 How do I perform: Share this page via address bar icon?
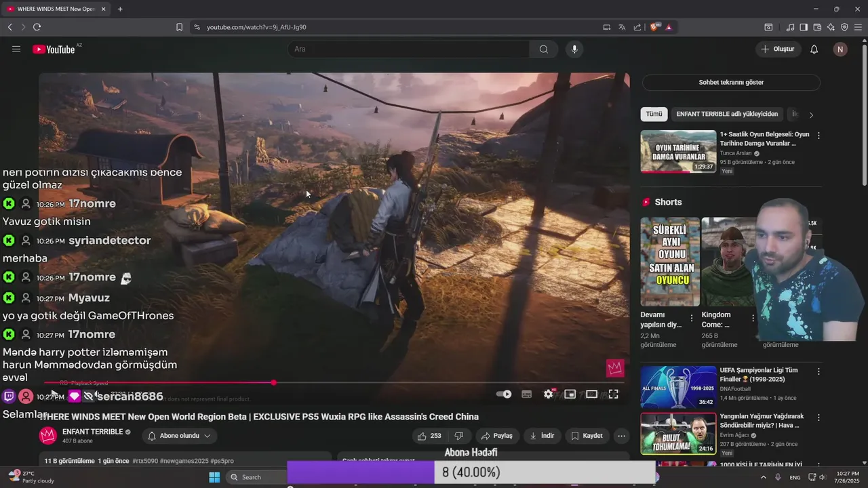click(x=637, y=27)
